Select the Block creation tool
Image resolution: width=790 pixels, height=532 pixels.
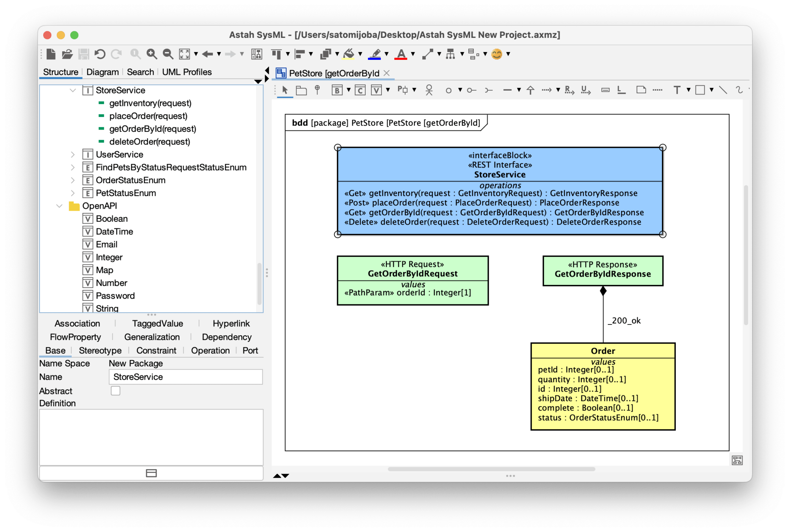pos(337,90)
